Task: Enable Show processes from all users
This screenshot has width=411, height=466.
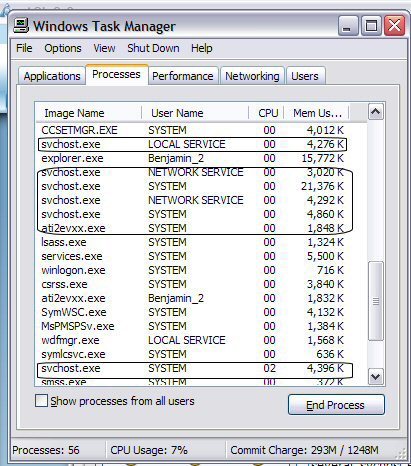Action: pyautogui.click(x=41, y=401)
